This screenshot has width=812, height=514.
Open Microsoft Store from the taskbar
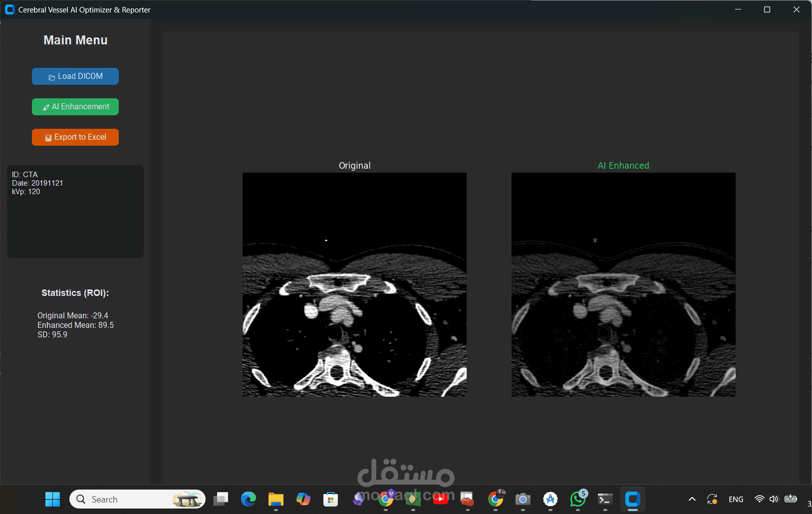coord(330,499)
